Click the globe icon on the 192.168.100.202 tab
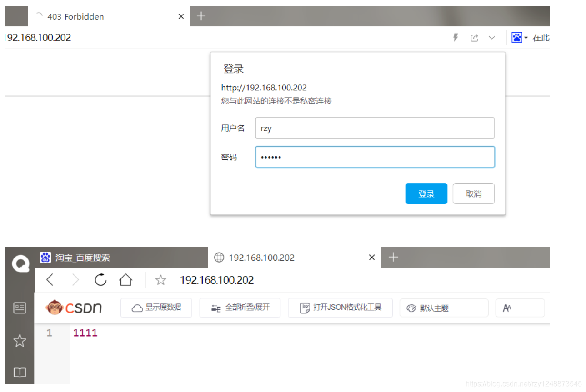 tap(219, 258)
